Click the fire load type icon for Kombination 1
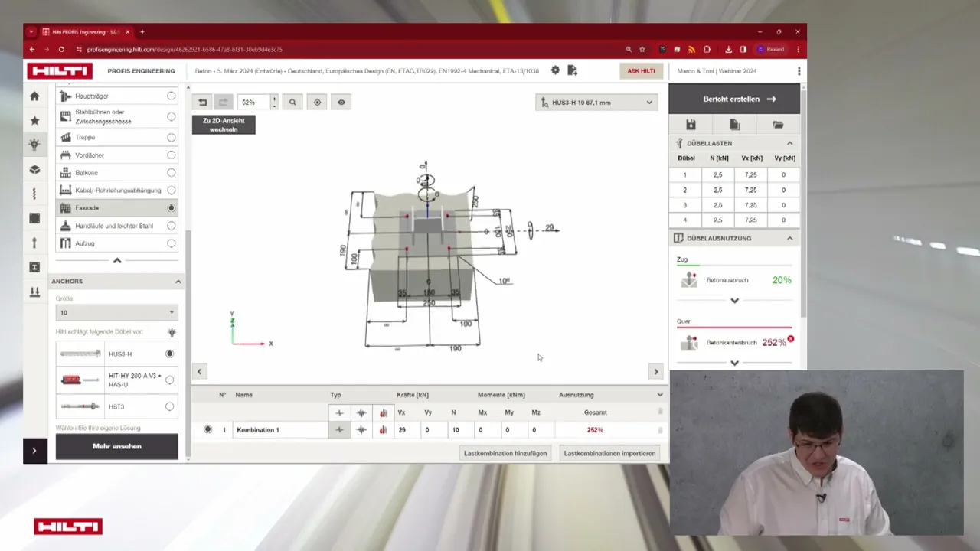Screen dimensions: 980x551 (383, 429)
